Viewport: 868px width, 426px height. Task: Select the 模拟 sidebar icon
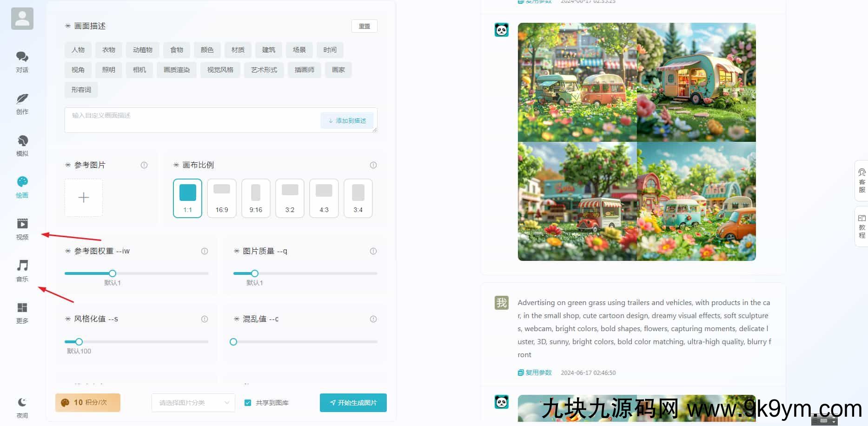click(x=22, y=141)
